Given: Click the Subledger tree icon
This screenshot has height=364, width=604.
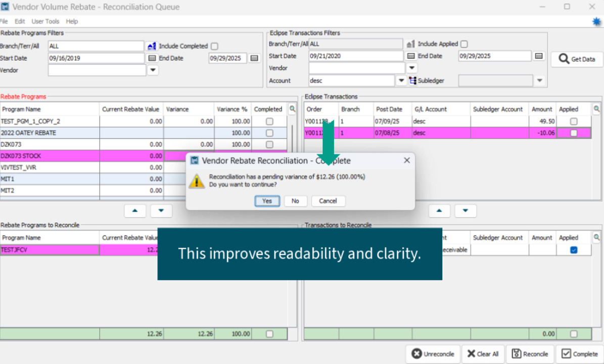Looking at the screenshot, I should coord(412,80).
